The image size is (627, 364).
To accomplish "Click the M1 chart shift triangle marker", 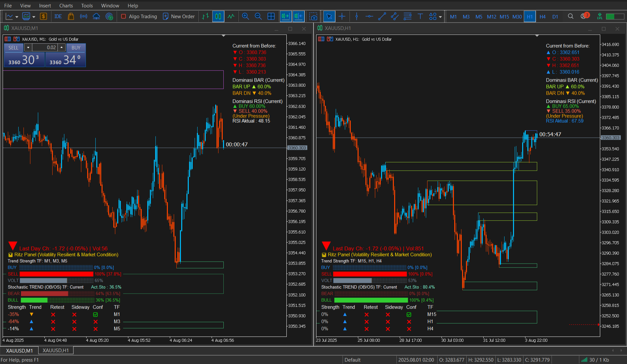I will [x=223, y=36].
